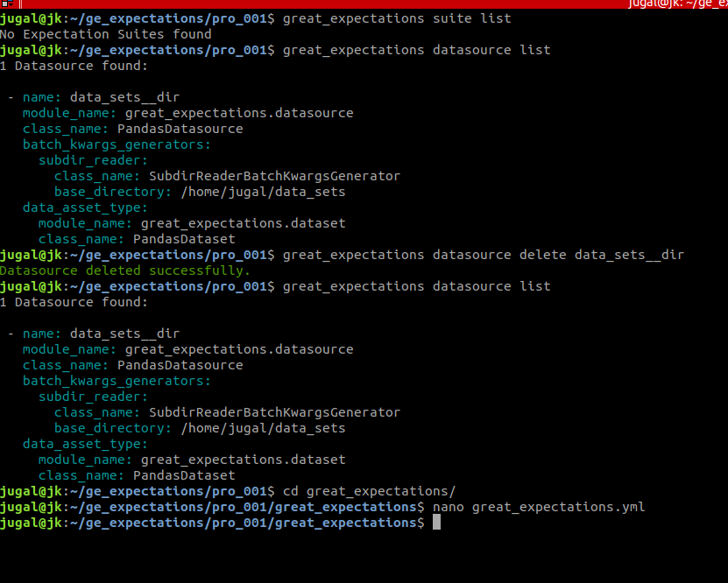Click 'module_name: great_expectations.dataset' in the second listing
728x583 pixels.
(192, 460)
